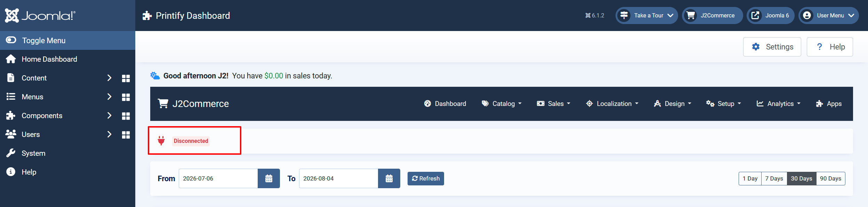The width and height of the screenshot is (868, 207).
Task: Select the 30 Days range
Action: (802, 178)
